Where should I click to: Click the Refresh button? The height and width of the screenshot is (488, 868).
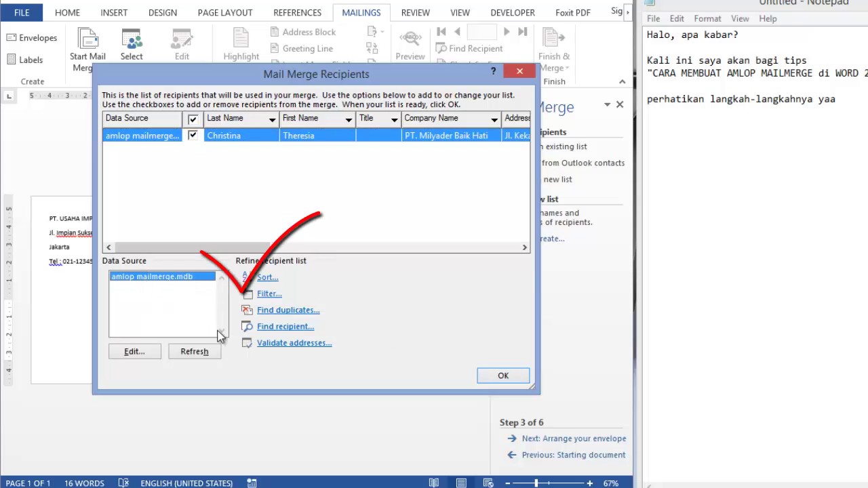[195, 351]
